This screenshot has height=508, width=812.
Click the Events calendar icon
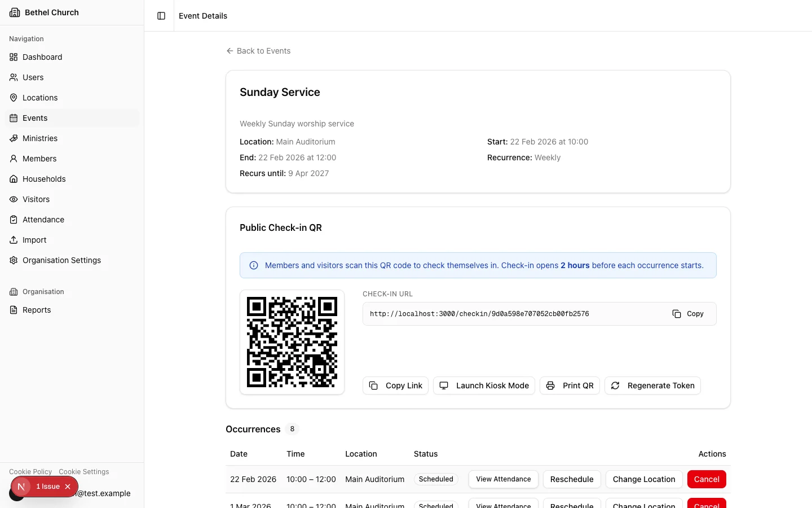pyautogui.click(x=14, y=118)
